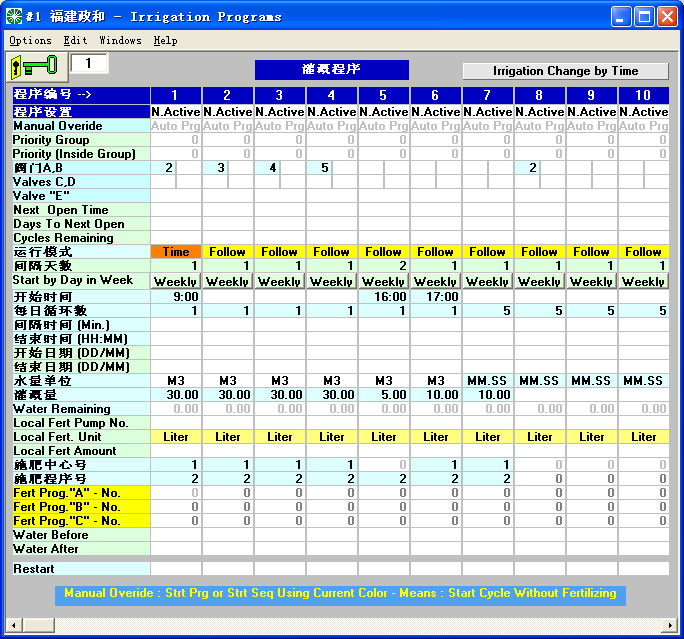Click the Liter unit cell for program 4
Image resolution: width=684 pixels, height=639 pixels.
tap(332, 437)
